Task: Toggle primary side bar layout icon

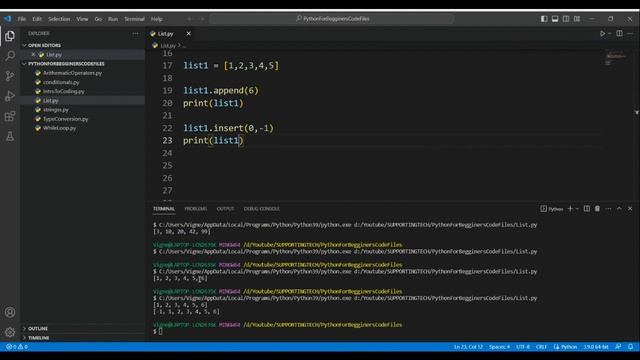Action: 544,19
